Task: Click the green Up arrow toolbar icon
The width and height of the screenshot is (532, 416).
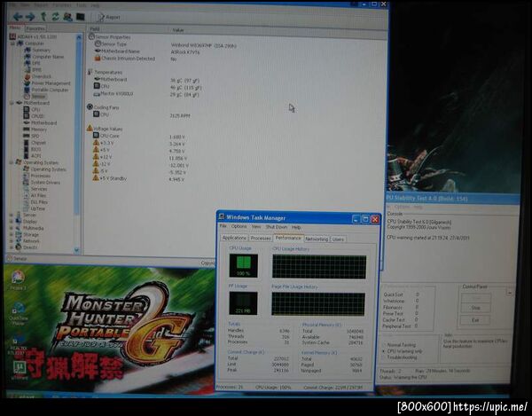Action: coord(43,16)
